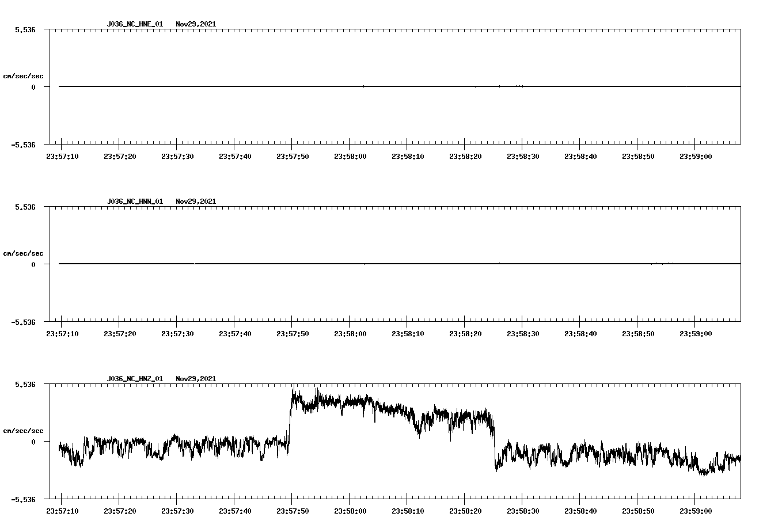Viewport: 782px width, 532px height.
Task: Pick 23:58:10 on the HNN time axis
Action: (x=408, y=334)
